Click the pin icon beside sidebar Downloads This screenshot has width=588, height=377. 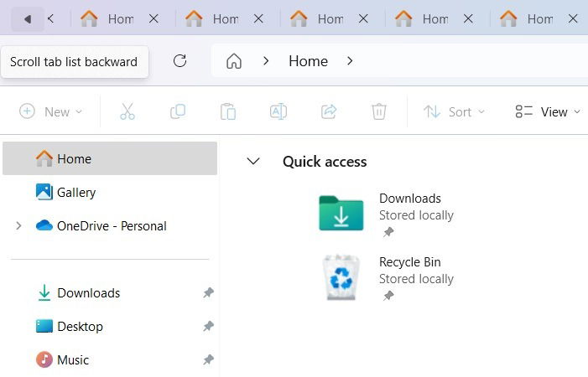coord(208,292)
